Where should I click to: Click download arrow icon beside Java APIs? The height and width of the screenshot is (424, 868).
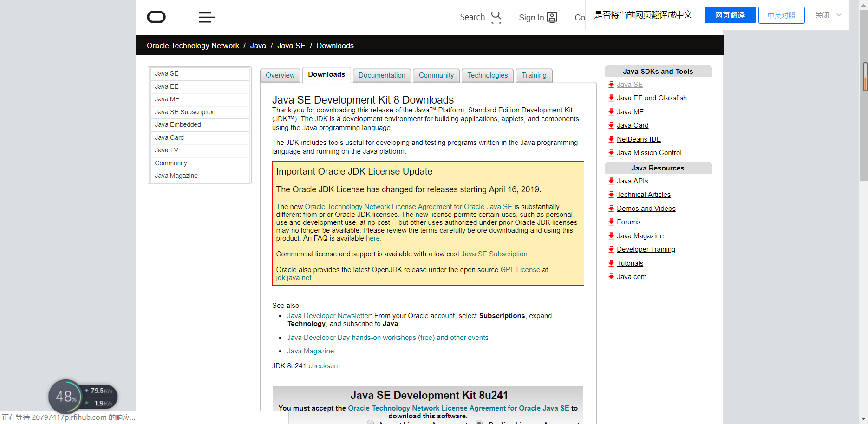click(x=611, y=181)
